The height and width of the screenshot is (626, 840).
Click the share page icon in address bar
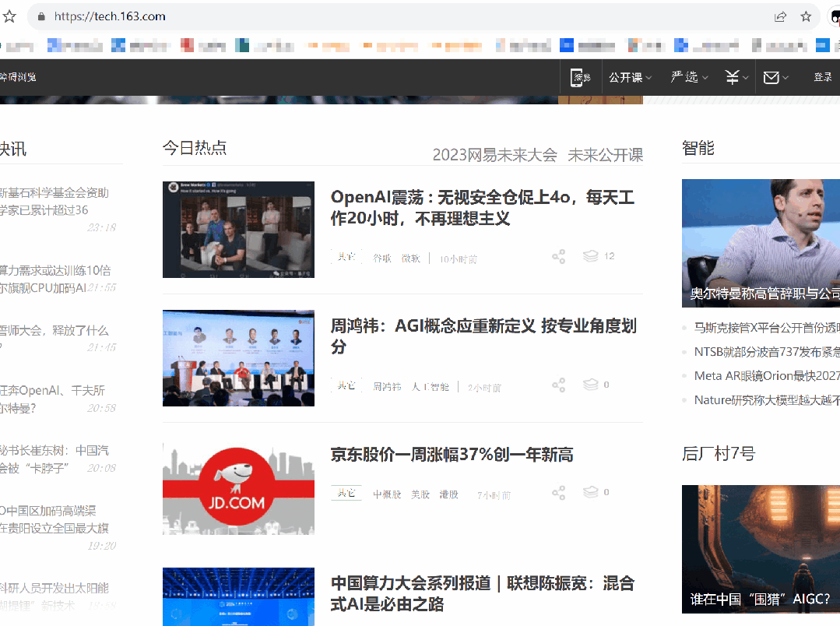point(780,16)
